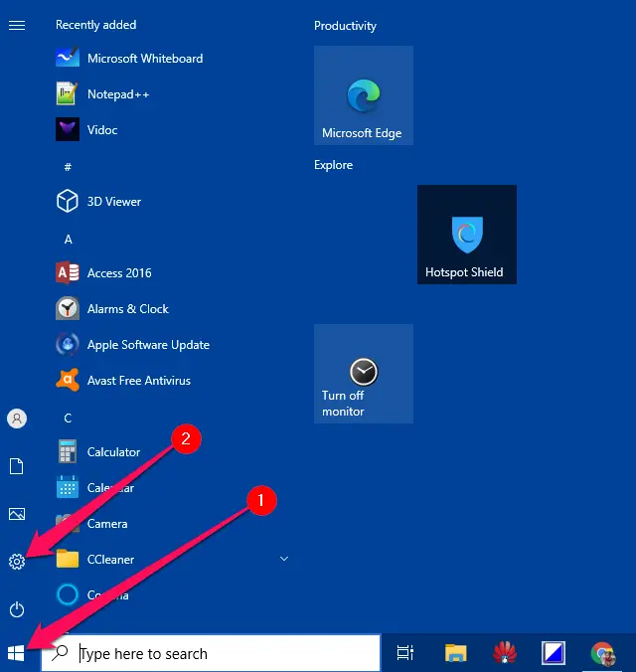This screenshot has height=672, width=636.
Task: Expand the CCleaner folder chevron
Action: click(283, 559)
